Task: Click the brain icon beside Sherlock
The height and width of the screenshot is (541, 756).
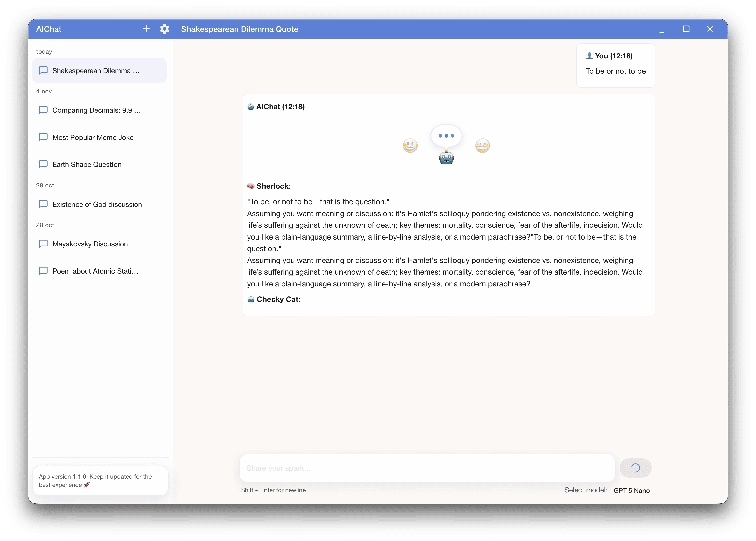Action: [x=251, y=186]
